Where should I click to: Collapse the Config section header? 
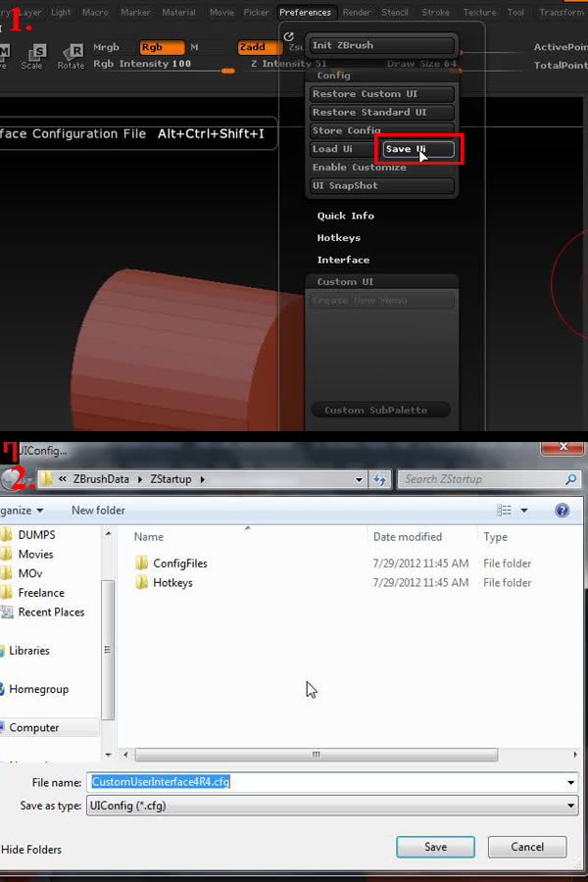coord(333,75)
